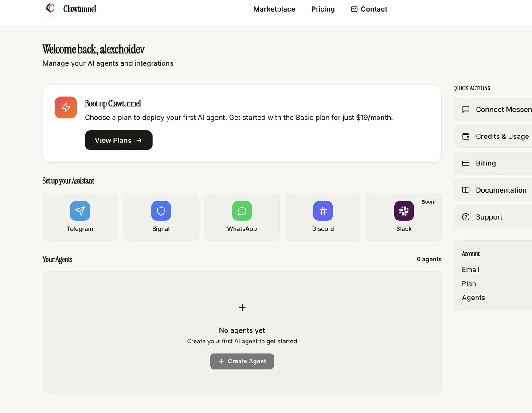Image resolution: width=532 pixels, height=413 pixels.
Task: Click the WhatsApp card label
Action: tap(242, 229)
